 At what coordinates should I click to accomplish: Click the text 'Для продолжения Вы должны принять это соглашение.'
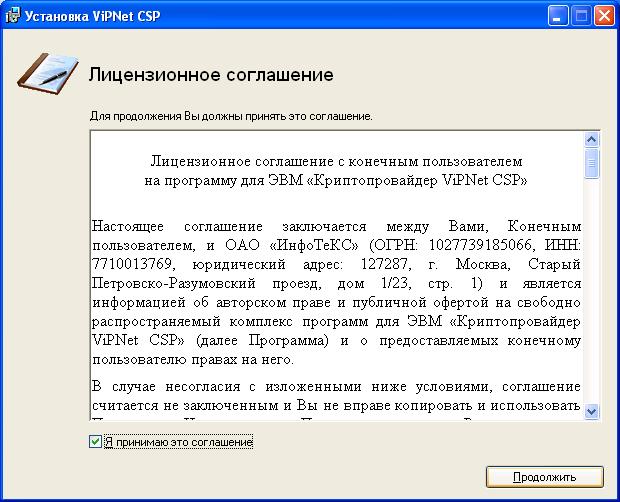[231, 116]
